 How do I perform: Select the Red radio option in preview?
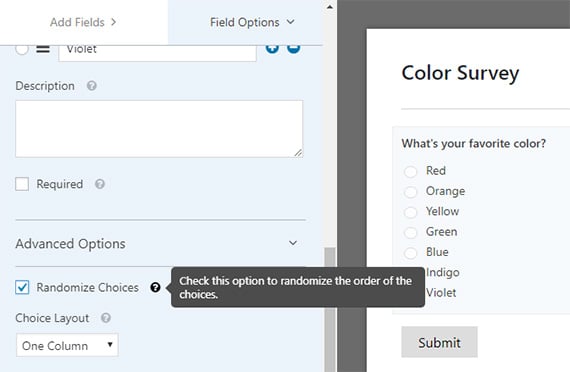[x=411, y=171]
